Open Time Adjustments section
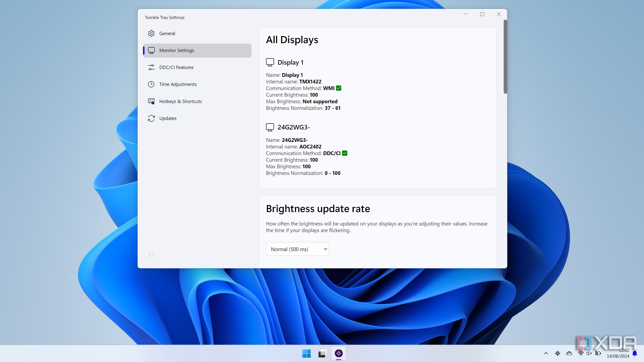This screenshot has width=644, height=362. coord(197,84)
